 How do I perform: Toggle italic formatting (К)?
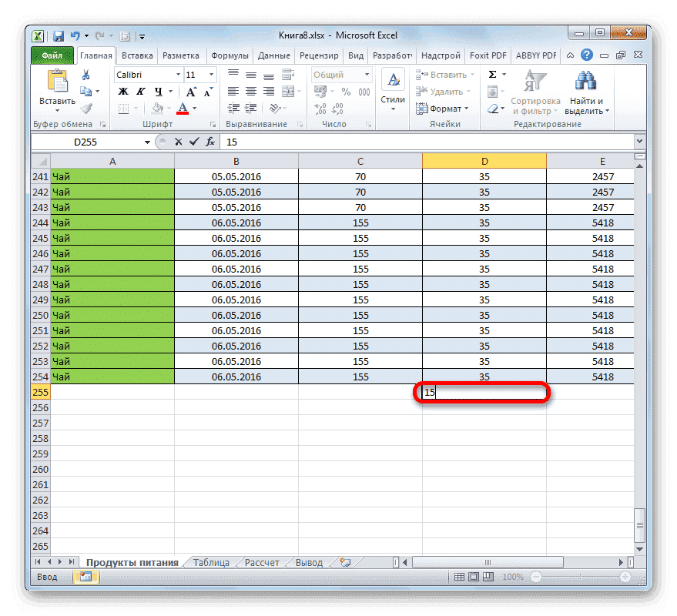pyautogui.click(x=141, y=91)
